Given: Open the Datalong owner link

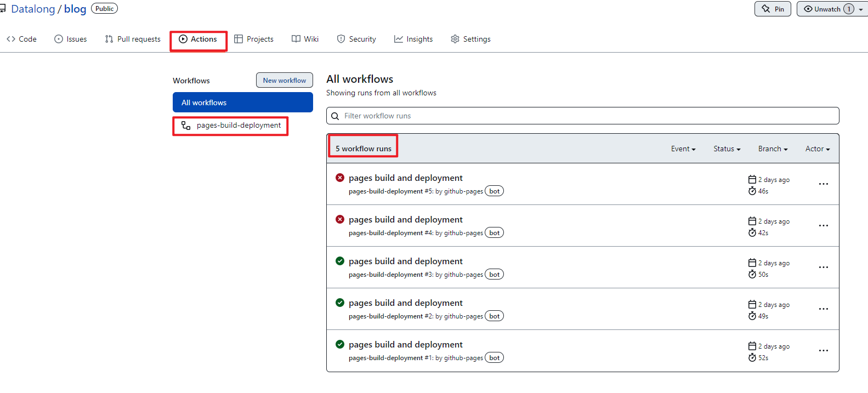Looking at the screenshot, I should tap(33, 9).
